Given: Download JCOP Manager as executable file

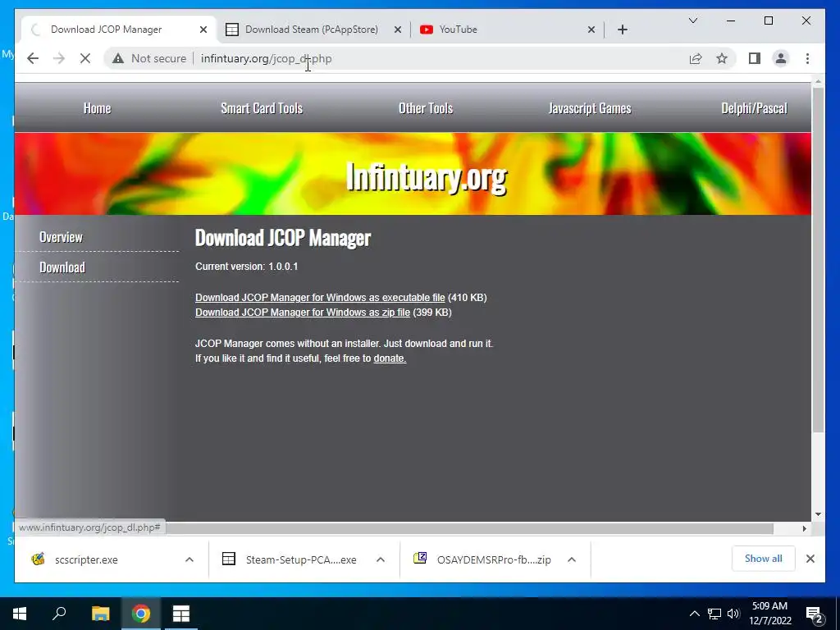Looking at the screenshot, I should 320,297.
